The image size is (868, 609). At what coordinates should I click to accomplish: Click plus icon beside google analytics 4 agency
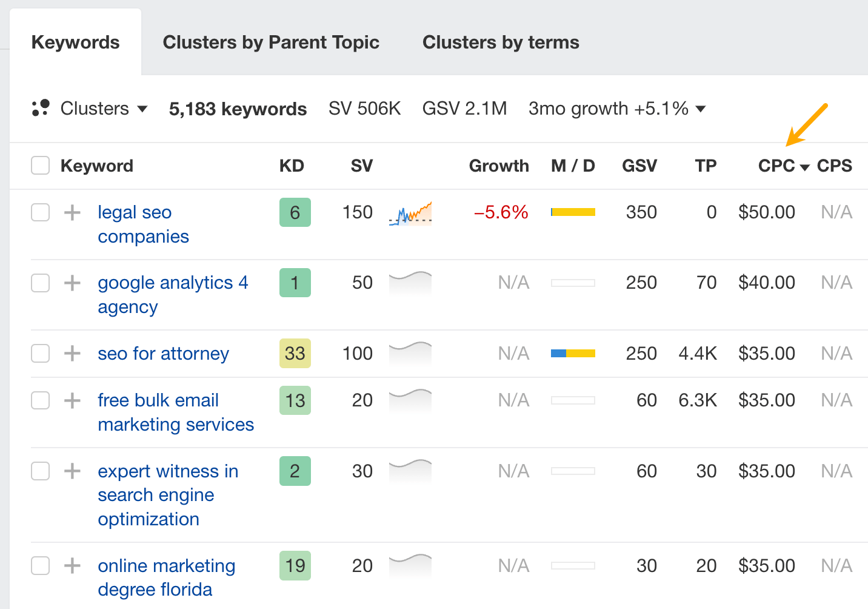point(72,283)
